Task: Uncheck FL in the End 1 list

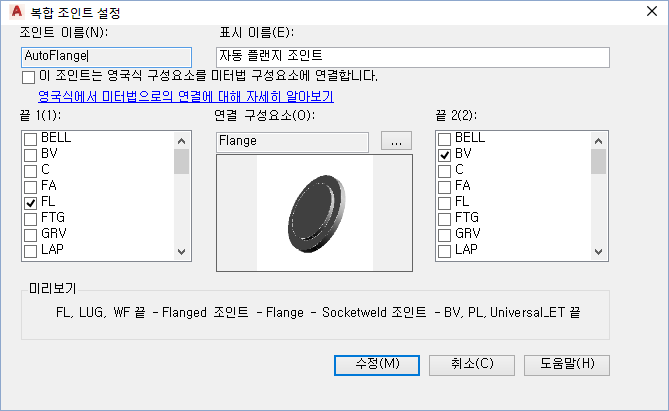Action: 31,202
